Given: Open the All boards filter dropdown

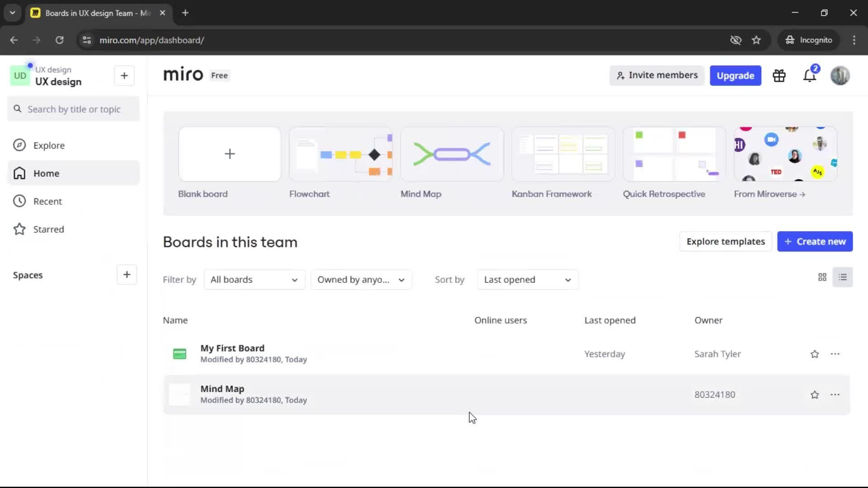Looking at the screenshot, I should coord(255,280).
